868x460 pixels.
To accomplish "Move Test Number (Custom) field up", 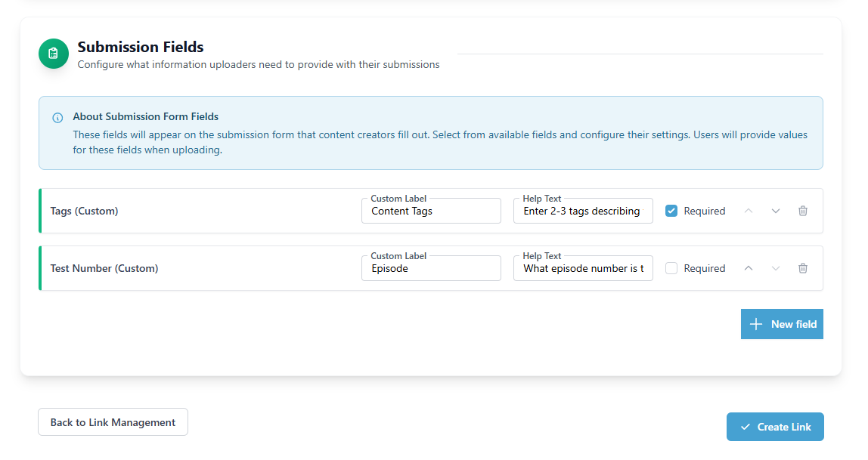I will coord(749,268).
